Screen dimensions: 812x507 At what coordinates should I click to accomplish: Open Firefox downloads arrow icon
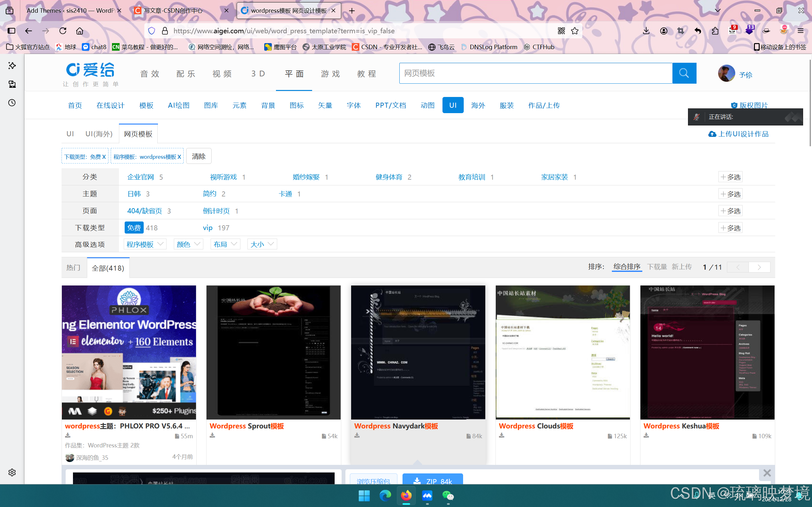click(646, 31)
